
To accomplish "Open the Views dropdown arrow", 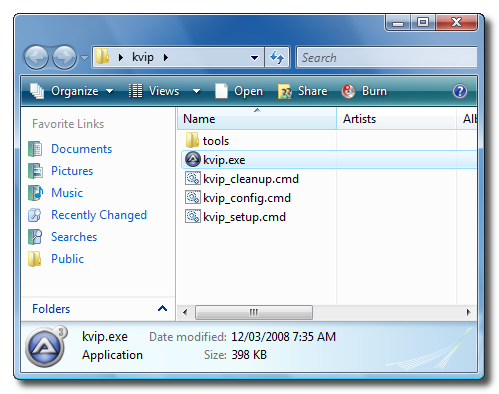I will point(197,91).
